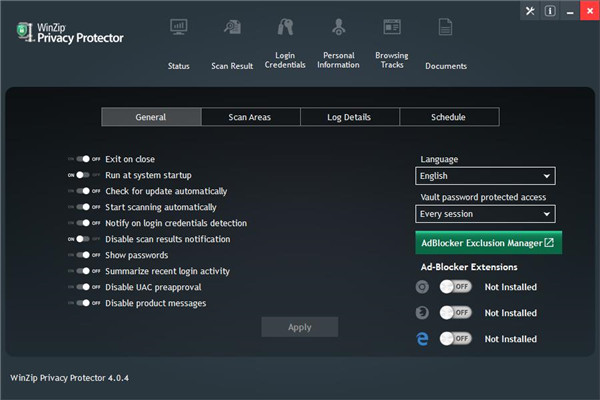
Task: Open the Language dropdown
Action: [x=485, y=176]
